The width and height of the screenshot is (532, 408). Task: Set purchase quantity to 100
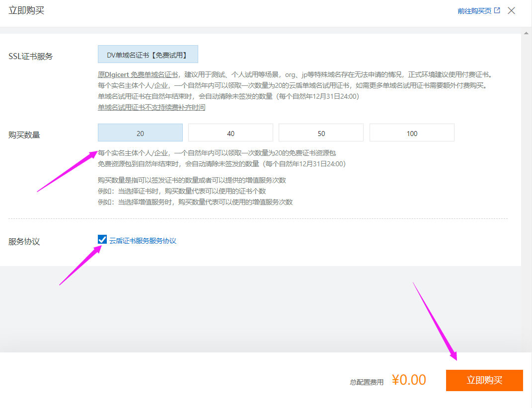(x=412, y=133)
